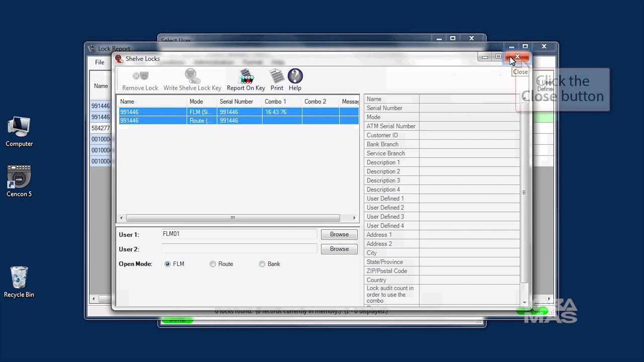Click the Combo 2 column header

tap(320, 102)
